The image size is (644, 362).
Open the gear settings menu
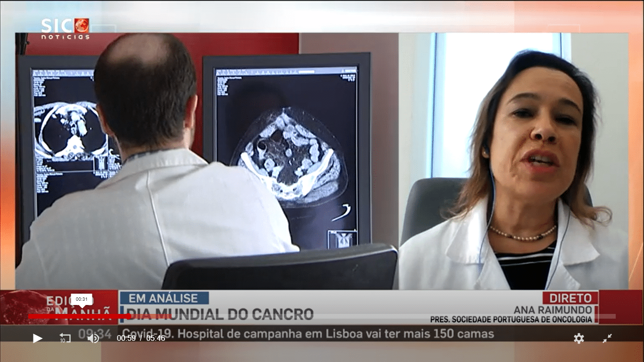[578, 338]
